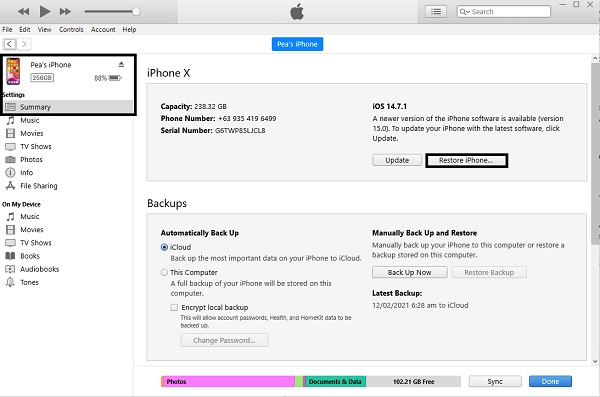This screenshot has height=397, width=600.
Task: Open TV Shows under On My Device
Action: pos(36,243)
